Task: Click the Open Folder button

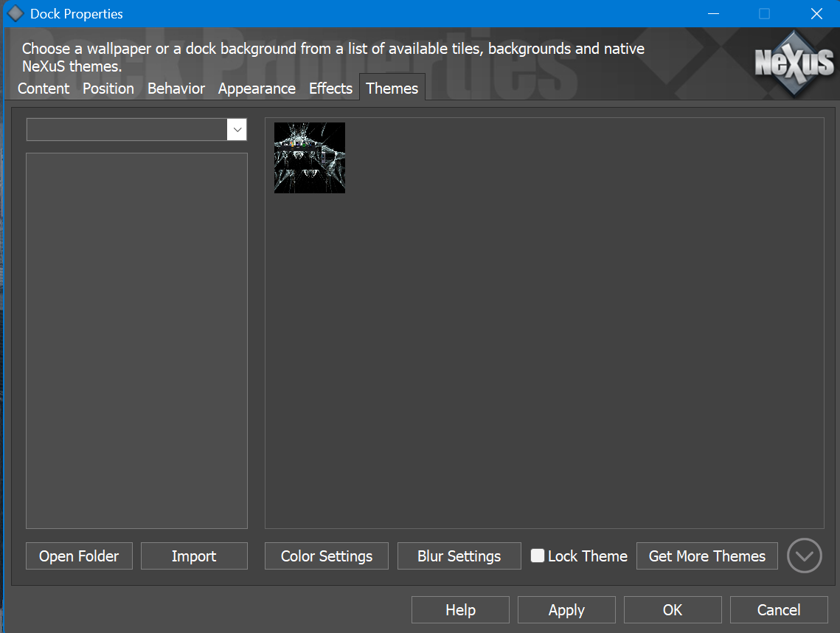Action: (79, 556)
